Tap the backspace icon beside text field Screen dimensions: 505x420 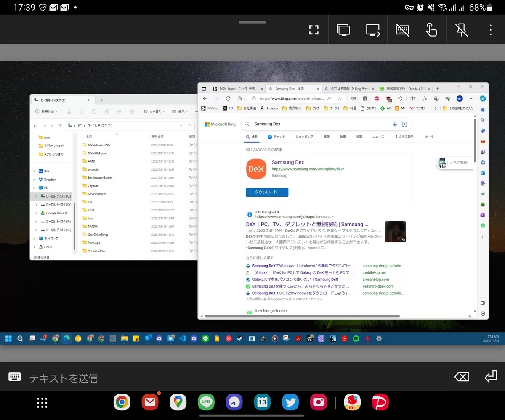(x=462, y=377)
